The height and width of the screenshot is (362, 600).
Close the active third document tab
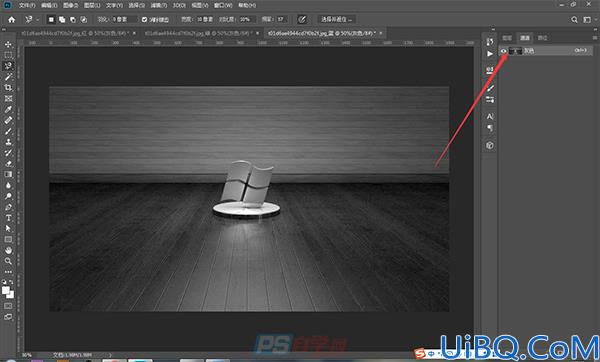(x=381, y=33)
